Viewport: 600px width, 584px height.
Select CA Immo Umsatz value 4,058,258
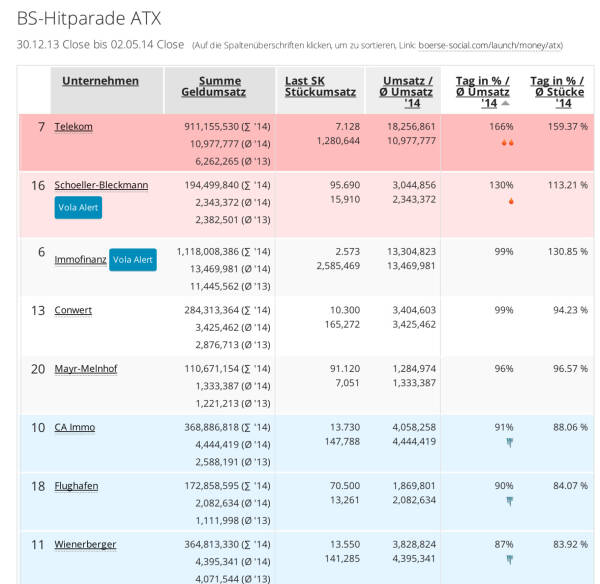click(414, 427)
